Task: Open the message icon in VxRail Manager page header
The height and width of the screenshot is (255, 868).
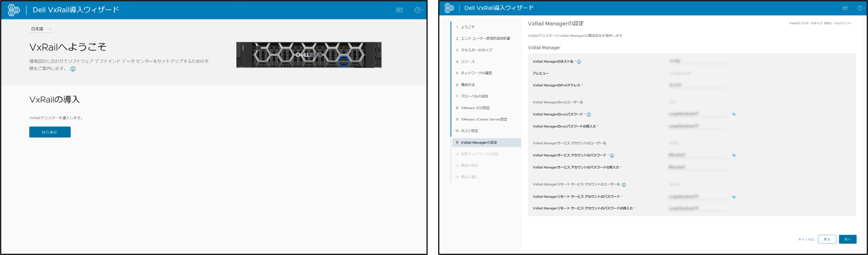Action: (x=845, y=8)
